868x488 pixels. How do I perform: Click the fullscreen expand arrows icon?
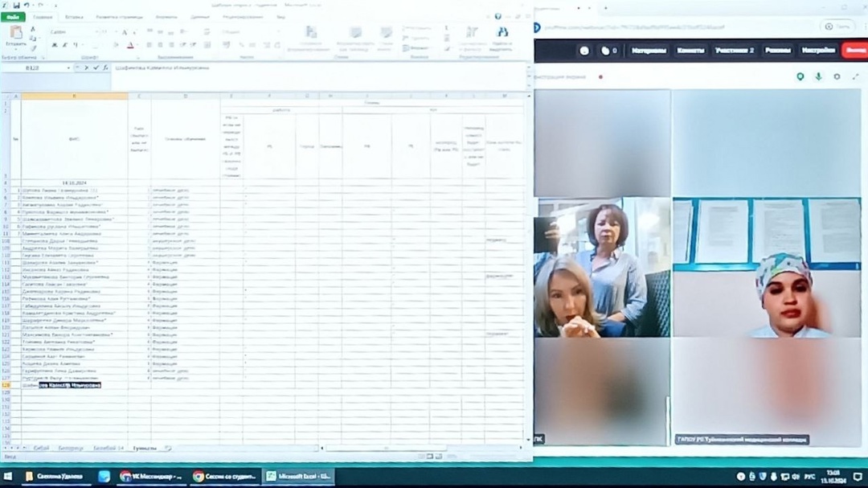pos(855,77)
